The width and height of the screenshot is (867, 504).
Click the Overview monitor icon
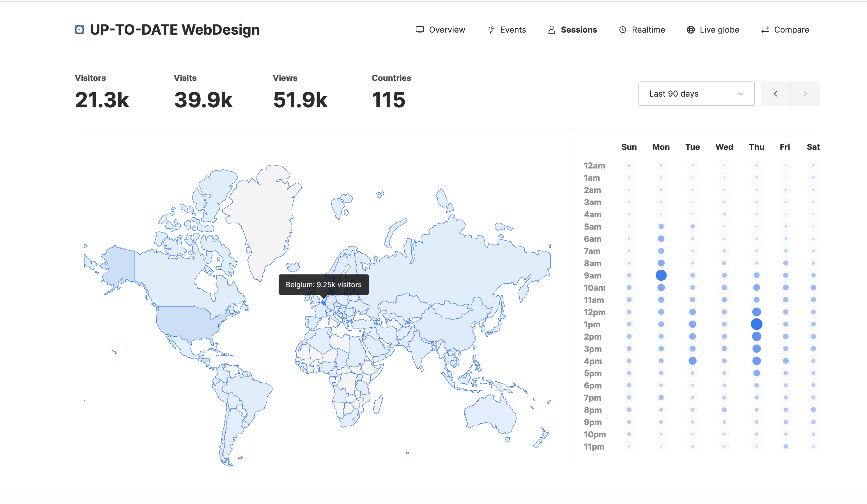420,30
